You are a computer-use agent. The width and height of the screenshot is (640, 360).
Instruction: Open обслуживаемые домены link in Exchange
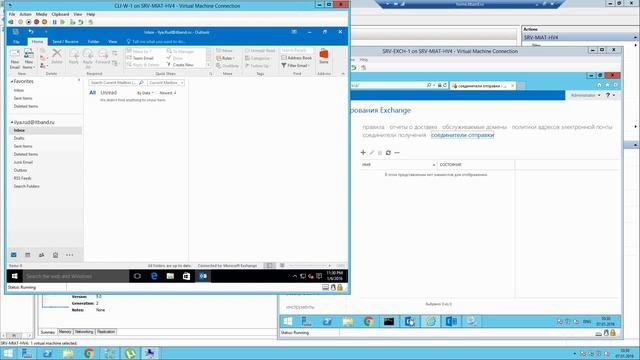(474, 127)
